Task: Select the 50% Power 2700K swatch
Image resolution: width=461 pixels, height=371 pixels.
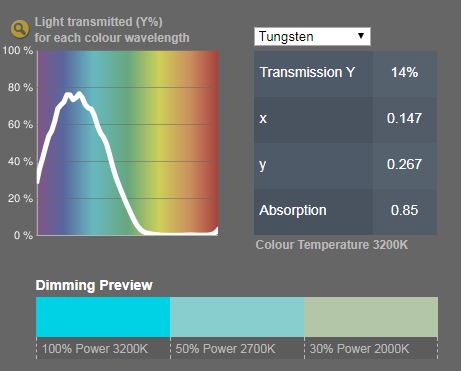Action: point(237,317)
